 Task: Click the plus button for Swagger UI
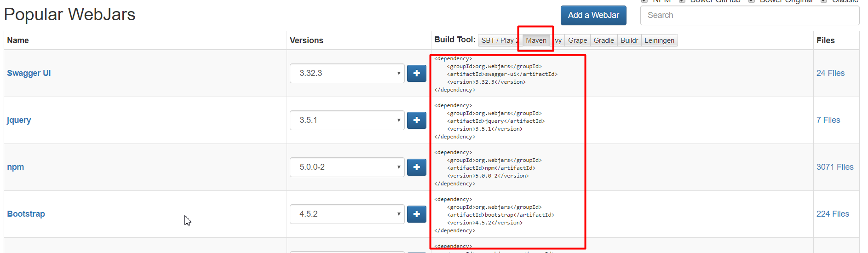(416, 74)
